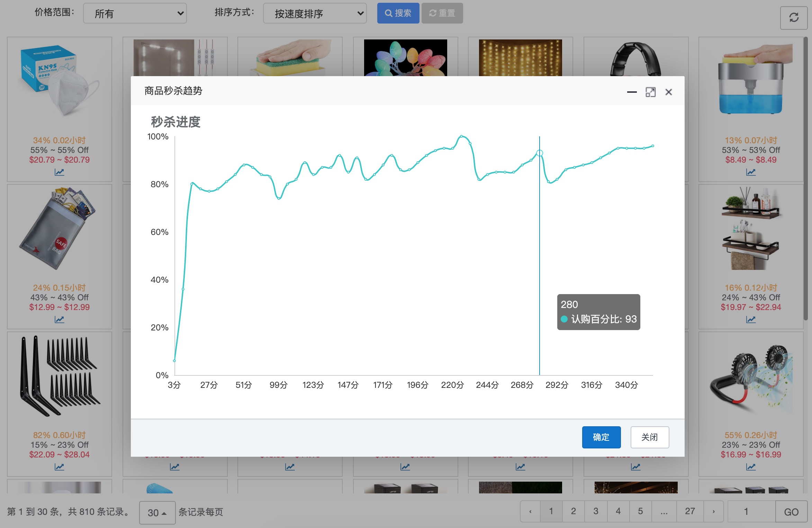Screen dimensions: 812x528
Task: Click the 34% 0.02小时 progress text
Action: [59, 140]
